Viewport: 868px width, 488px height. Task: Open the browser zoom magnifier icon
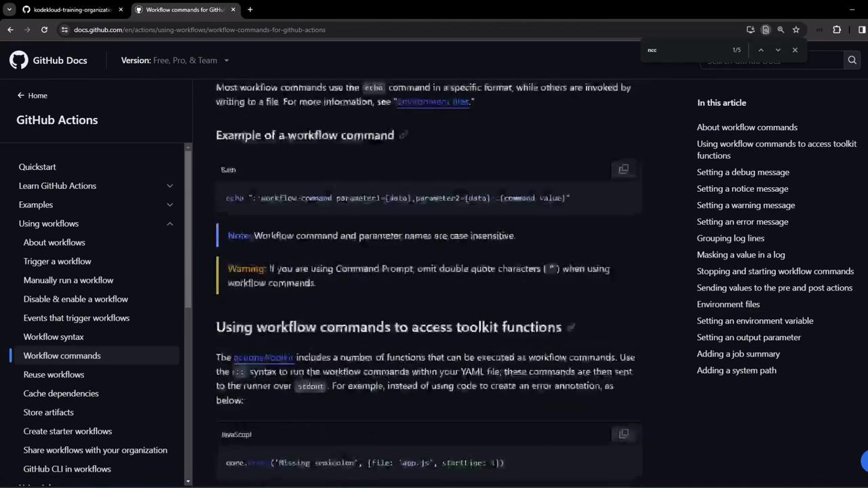click(781, 30)
